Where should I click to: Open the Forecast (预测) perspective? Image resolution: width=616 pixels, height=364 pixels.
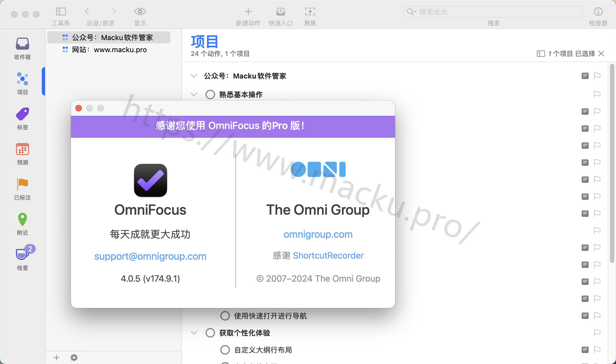point(22,154)
